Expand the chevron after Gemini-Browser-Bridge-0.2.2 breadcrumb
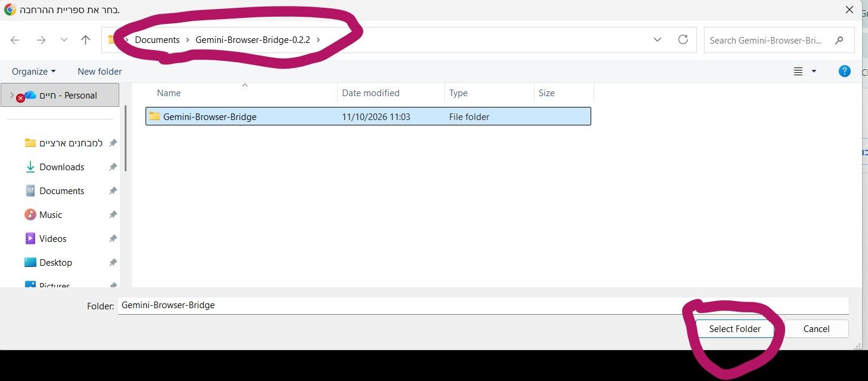The width and height of the screenshot is (868, 381). tap(319, 40)
